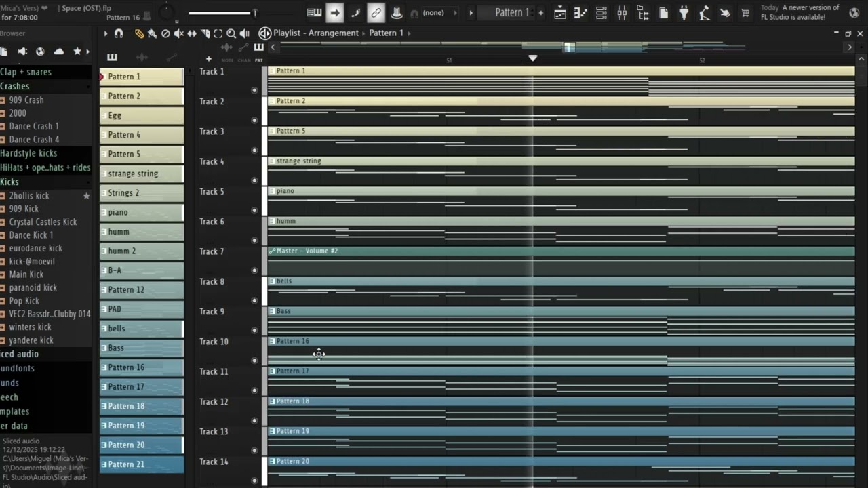Viewport: 868px width, 488px height.
Task: Switch picker to the PAT tab
Action: click(x=259, y=60)
